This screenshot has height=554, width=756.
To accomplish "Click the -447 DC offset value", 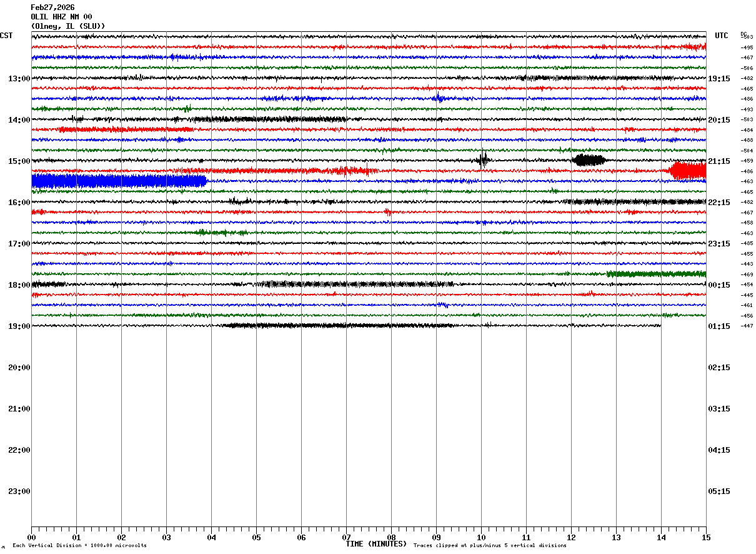I will click(747, 326).
